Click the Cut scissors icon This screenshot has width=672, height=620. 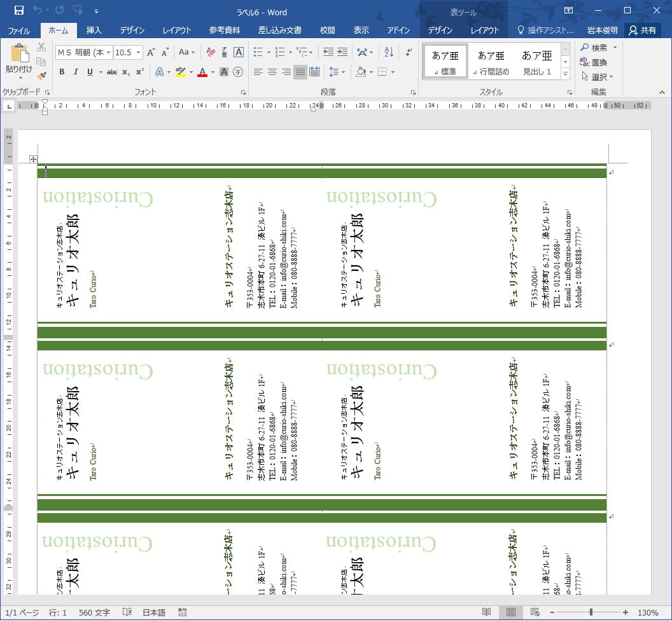(41, 47)
